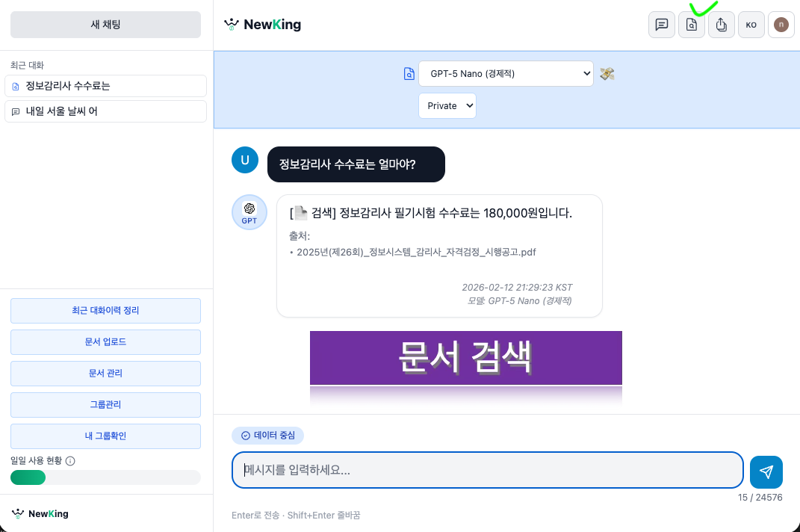800x532 pixels.
Task: Open 그룹관리 in the sidebar
Action: pos(105,404)
